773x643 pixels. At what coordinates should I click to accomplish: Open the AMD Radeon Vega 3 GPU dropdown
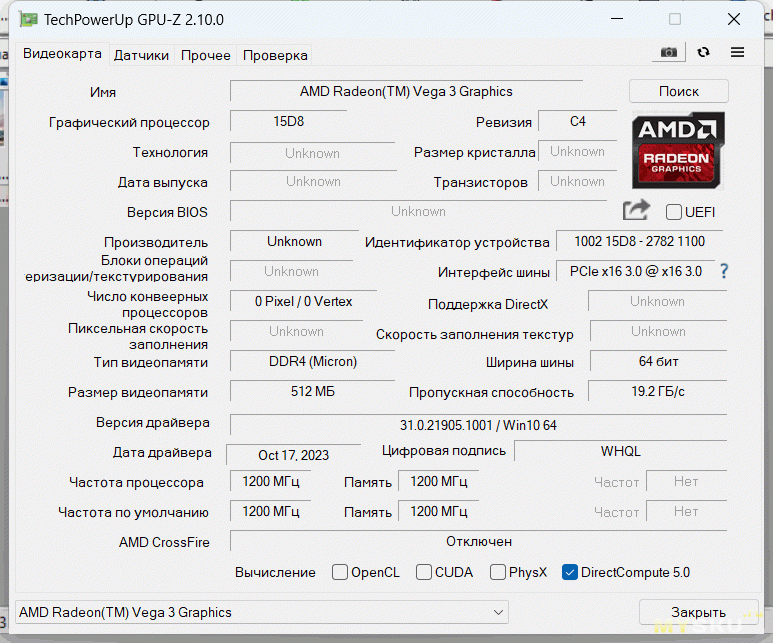tap(262, 612)
